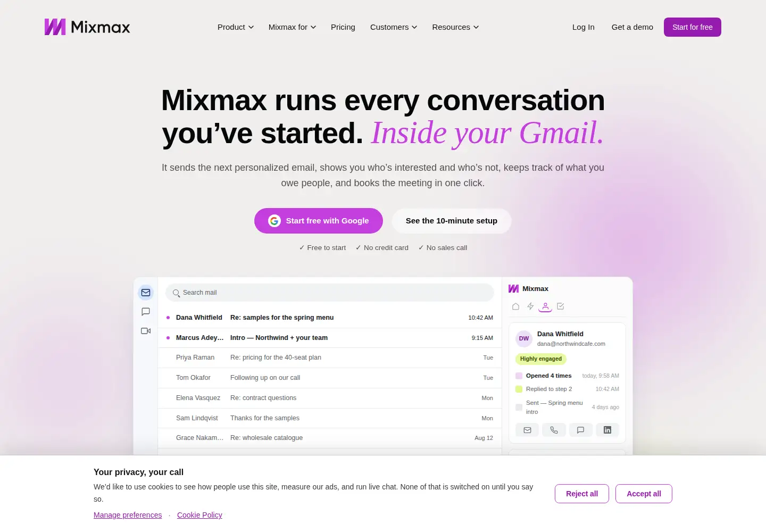Expand the Resources menu
Viewport: 766px width, 532px height.
pyautogui.click(x=455, y=27)
